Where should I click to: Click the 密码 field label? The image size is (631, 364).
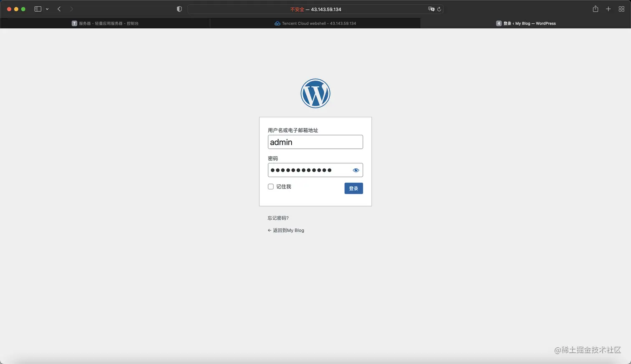click(273, 158)
